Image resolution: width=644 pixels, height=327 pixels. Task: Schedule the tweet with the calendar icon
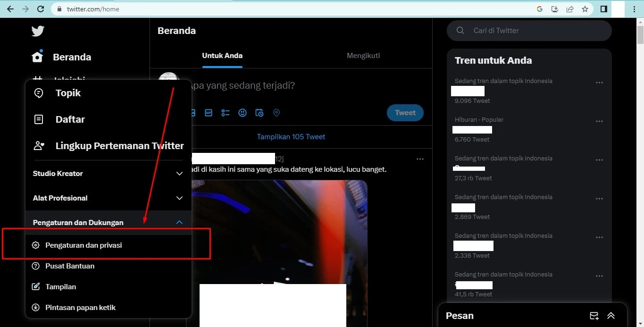pyautogui.click(x=259, y=113)
